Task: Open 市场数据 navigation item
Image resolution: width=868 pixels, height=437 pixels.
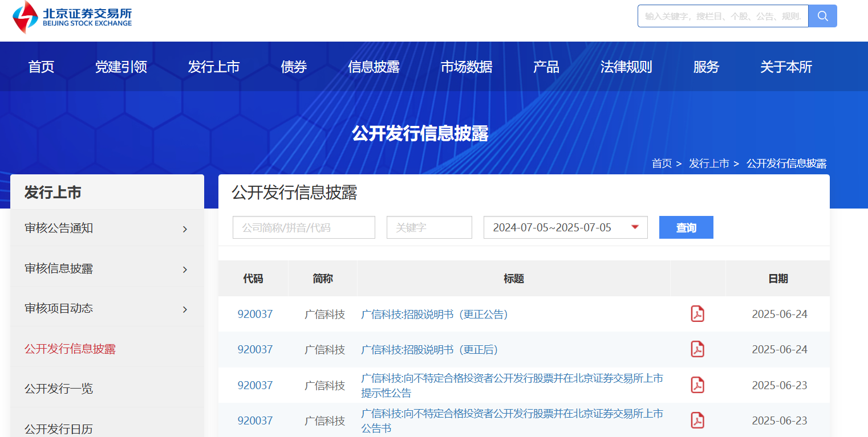Action: [467, 67]
